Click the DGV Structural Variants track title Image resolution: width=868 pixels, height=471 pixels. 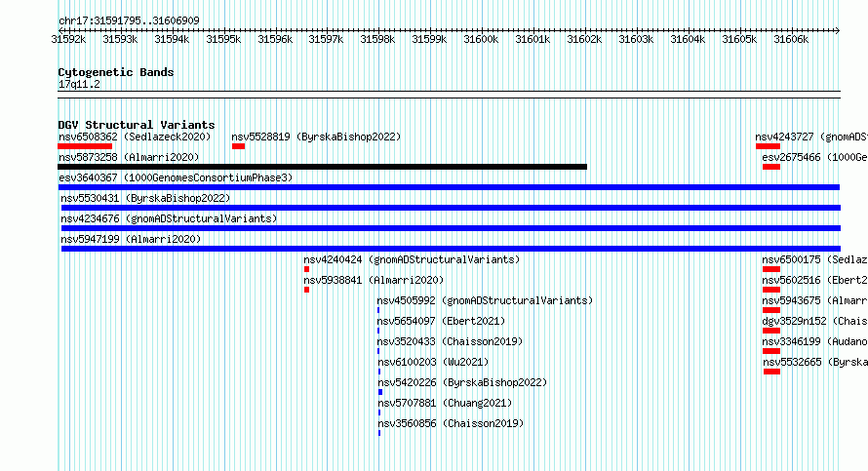137,125
